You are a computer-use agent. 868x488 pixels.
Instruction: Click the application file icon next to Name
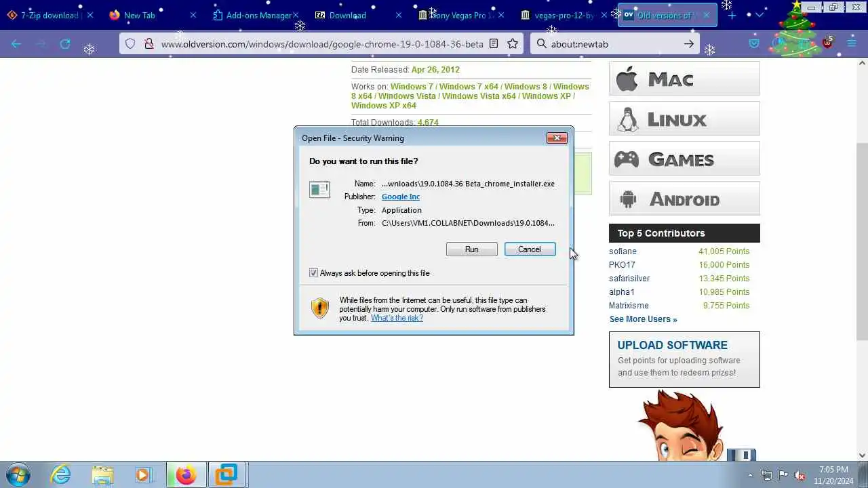(319, 190)
